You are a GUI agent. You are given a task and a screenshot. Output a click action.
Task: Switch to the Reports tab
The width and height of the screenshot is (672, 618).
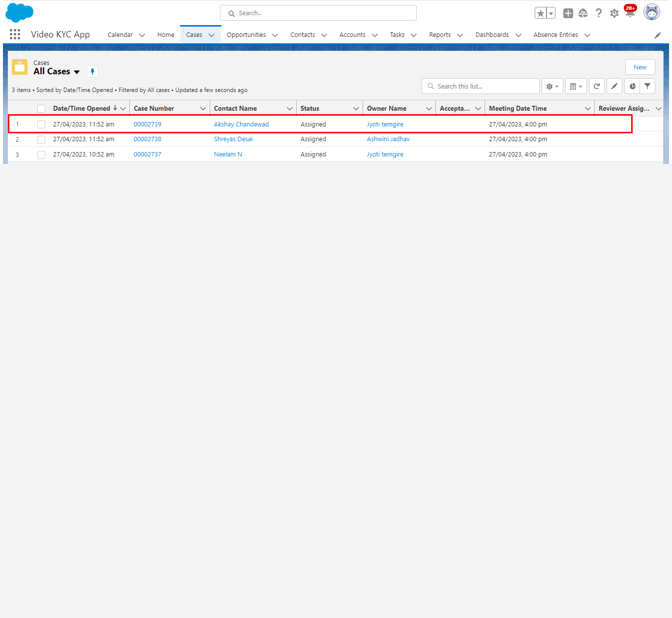point(440,35)
